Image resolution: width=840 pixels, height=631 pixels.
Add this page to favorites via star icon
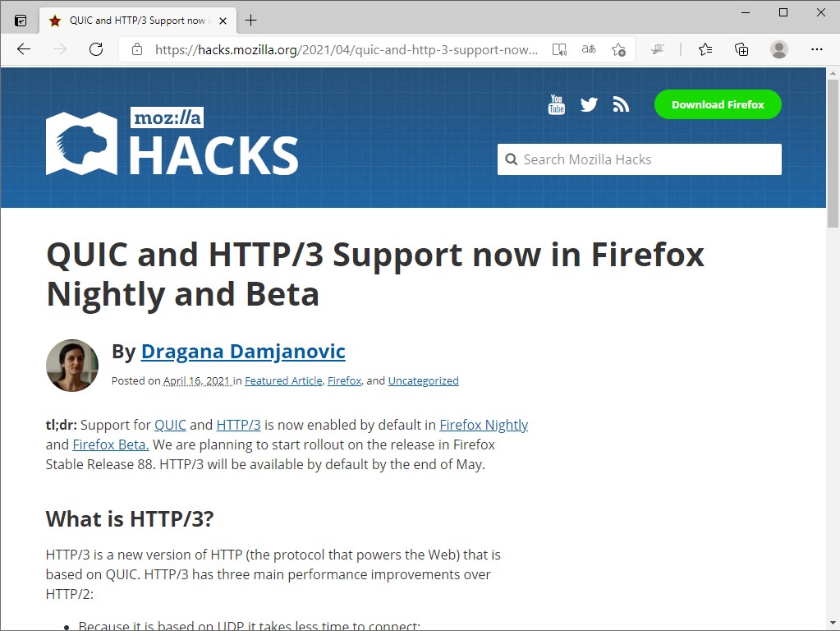[618, 49]
